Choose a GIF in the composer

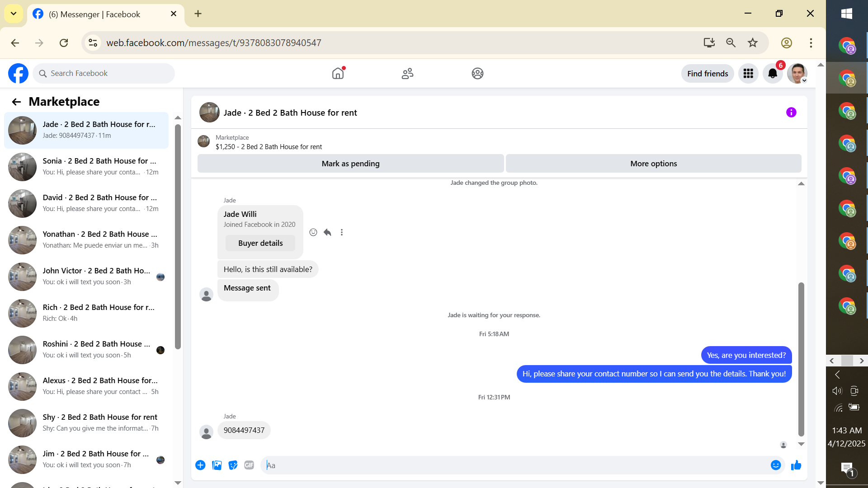tap(249, 465)
